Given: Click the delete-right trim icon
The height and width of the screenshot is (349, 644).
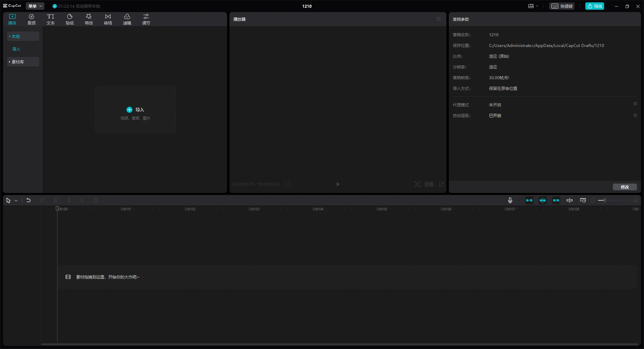Looking at the screenshot, I should pos(82,200).
